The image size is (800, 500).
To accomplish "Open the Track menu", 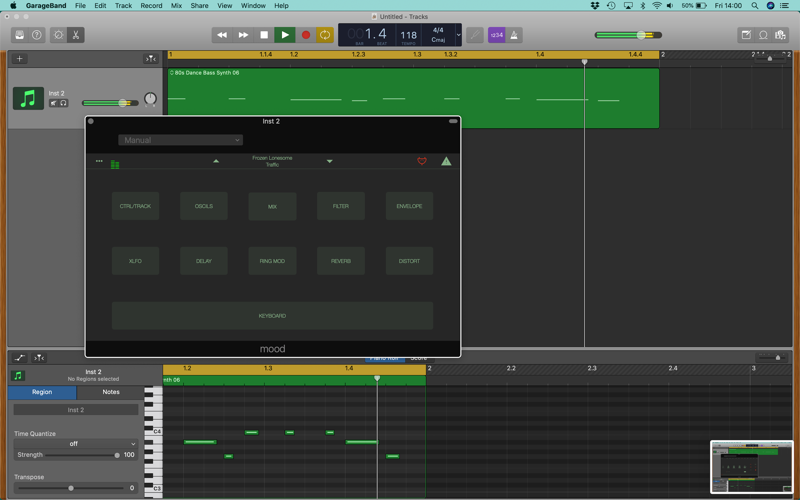I will click(123, 6).
